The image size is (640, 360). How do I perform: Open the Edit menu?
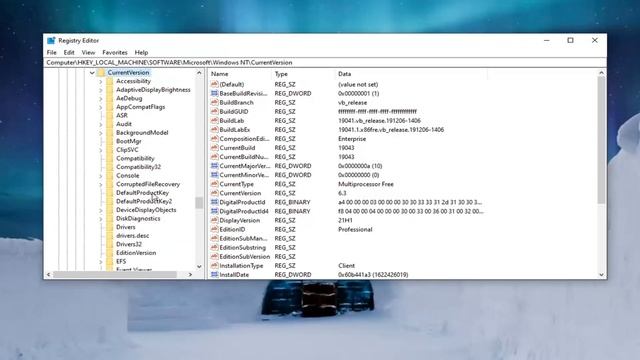(69, 52)
